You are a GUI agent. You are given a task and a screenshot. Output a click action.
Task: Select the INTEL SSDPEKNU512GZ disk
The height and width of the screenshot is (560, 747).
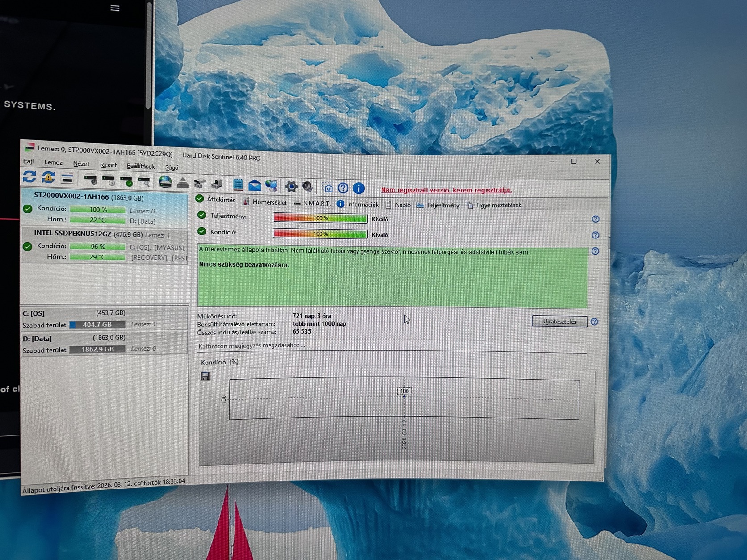[105, 246]
